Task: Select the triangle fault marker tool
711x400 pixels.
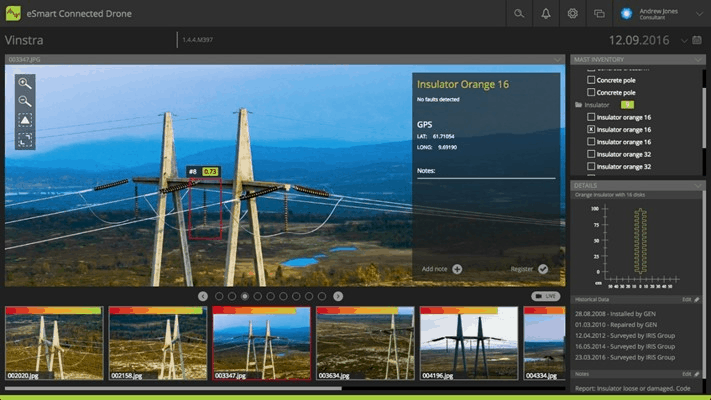Action: [x=25, y=120]
